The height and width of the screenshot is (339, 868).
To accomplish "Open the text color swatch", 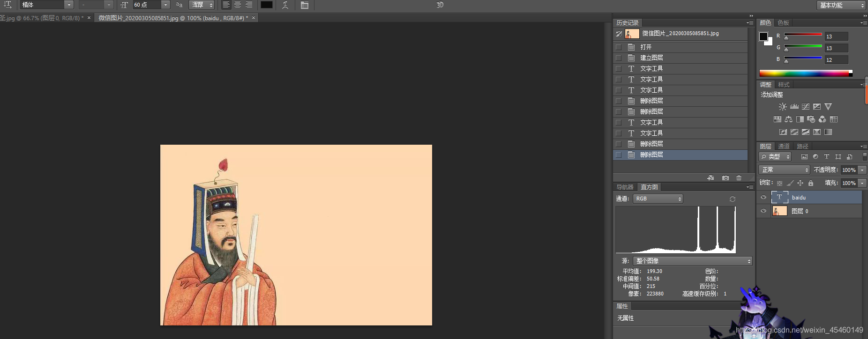I will pos(267,5).
